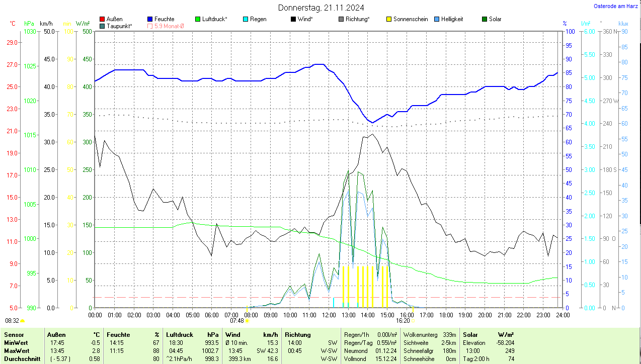
Task: Select the Sensor column header in table
Action: pyautogui.click(x=14, y=334)
